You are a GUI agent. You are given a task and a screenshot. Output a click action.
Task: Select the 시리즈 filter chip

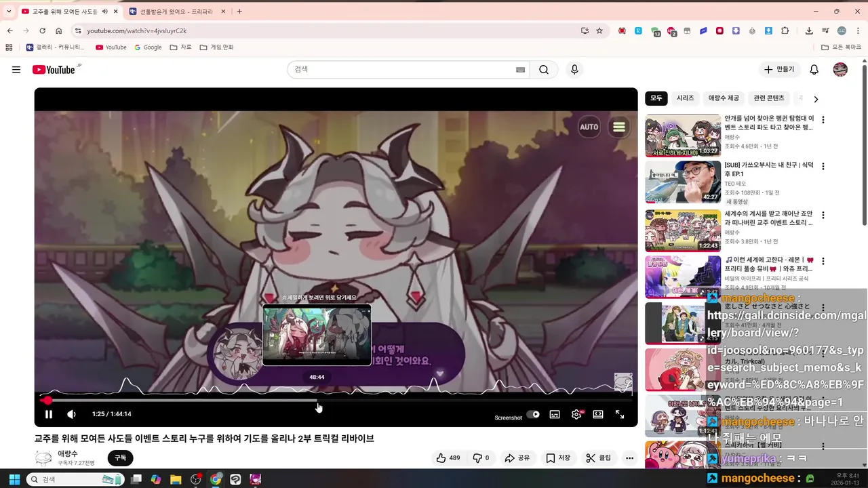tap(686, 98)
